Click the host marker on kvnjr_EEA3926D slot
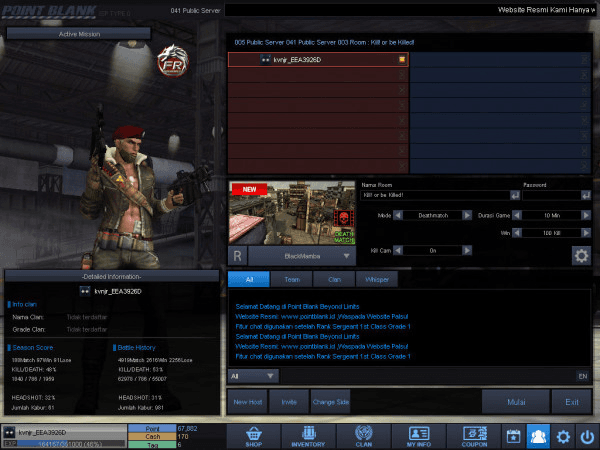 402,59
